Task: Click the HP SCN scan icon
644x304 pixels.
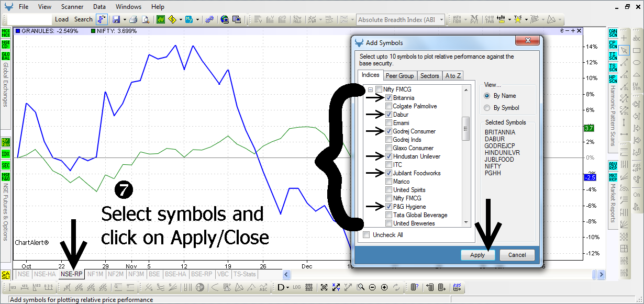Action: click(613, 78)
